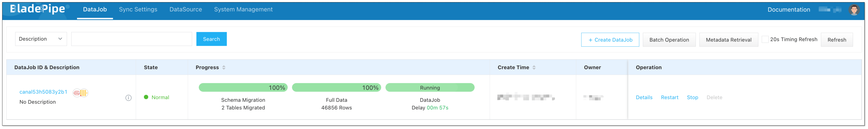Click the search text input field

131,39
